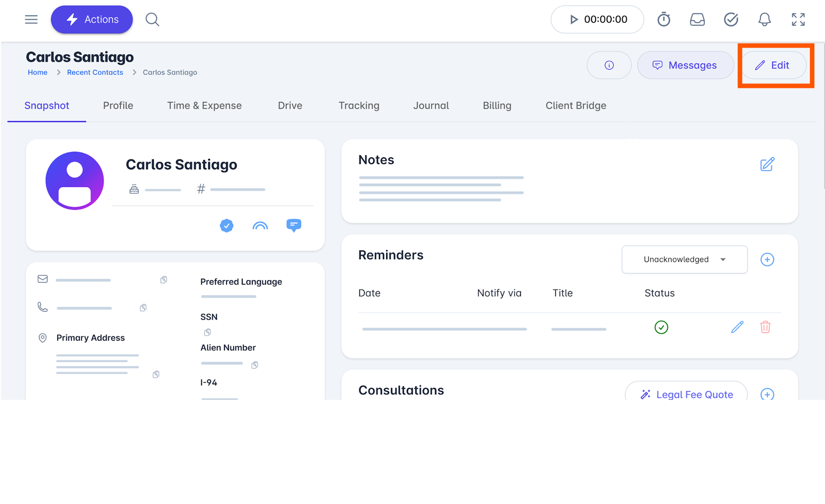This screenshot has width=825, height=504.
Task: Open the notifications bell
Action: [764, 19]
